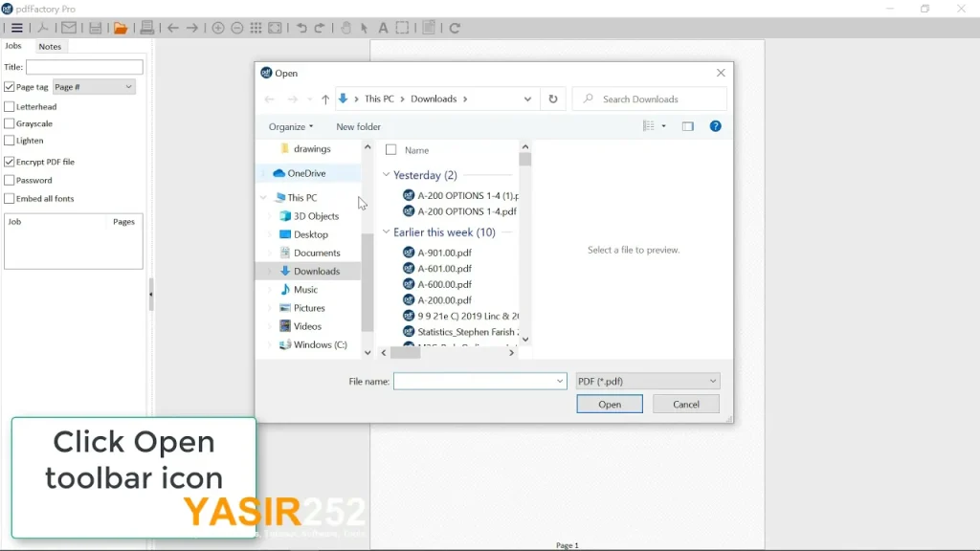The height and width of the screenshot is (551, 980).
Task: Select Documents in navigation tree
Action: [x=317, y=253]
